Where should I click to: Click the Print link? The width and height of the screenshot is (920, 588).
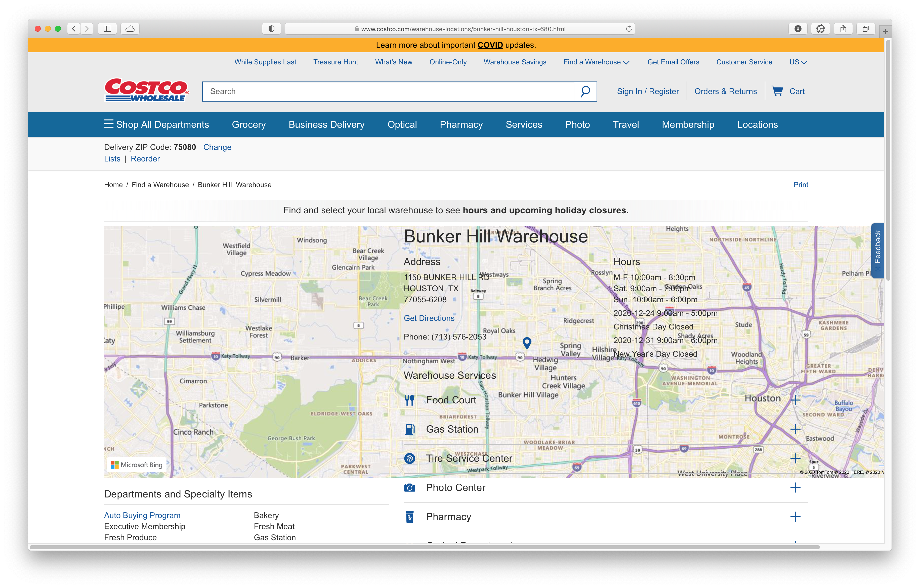point(801,185)
